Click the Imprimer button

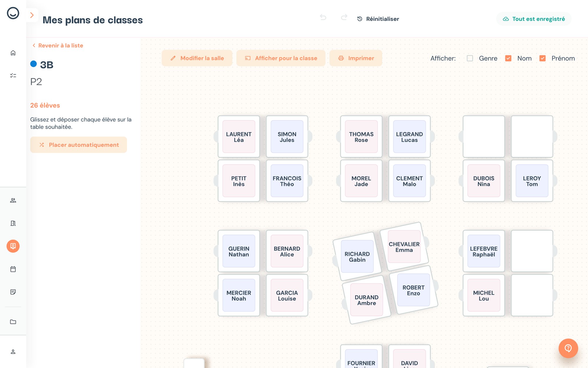coord(356,58)
